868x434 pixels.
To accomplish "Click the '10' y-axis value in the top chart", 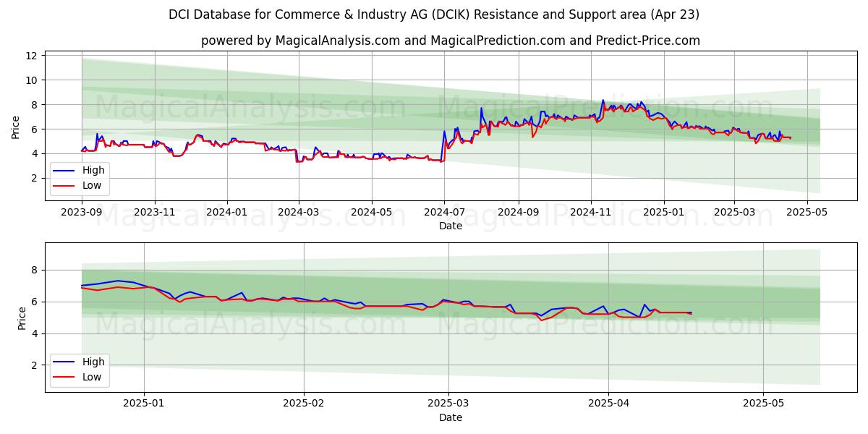I will (x=33, y=80).
